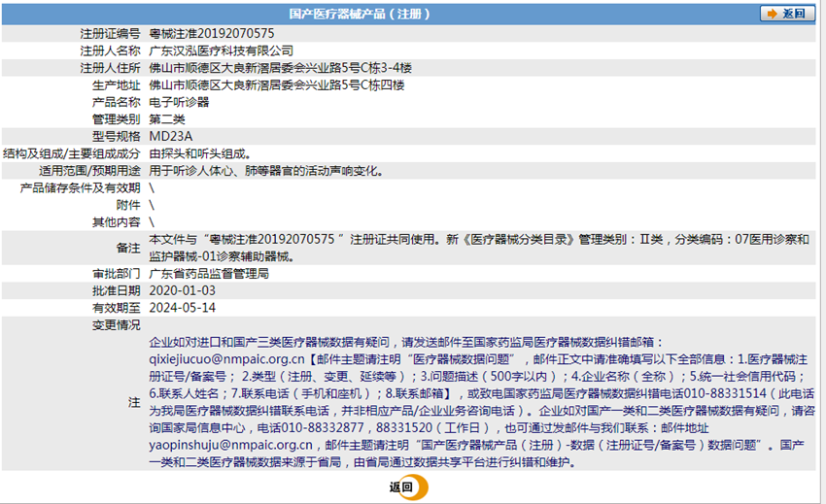826x504 pixels.
Task: Click model specification MD23A
Action: coord(171,136)
